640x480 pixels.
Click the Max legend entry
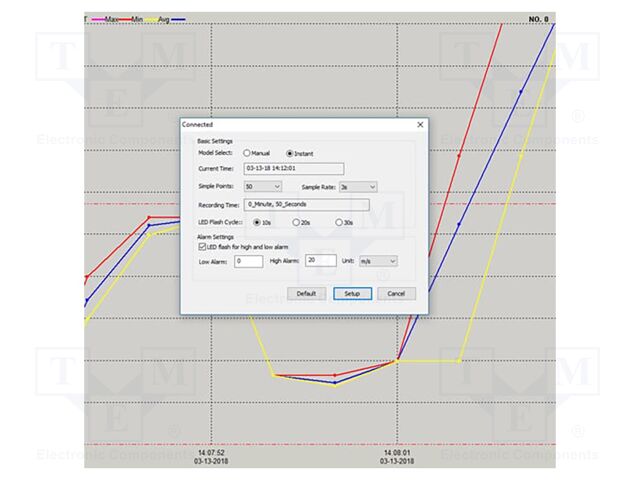tap(109, 19)
